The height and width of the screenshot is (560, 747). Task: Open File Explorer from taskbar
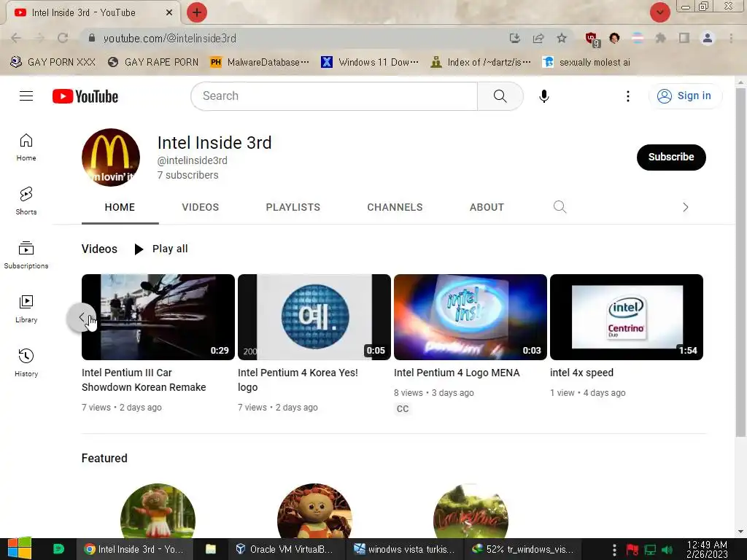[211, 549]
